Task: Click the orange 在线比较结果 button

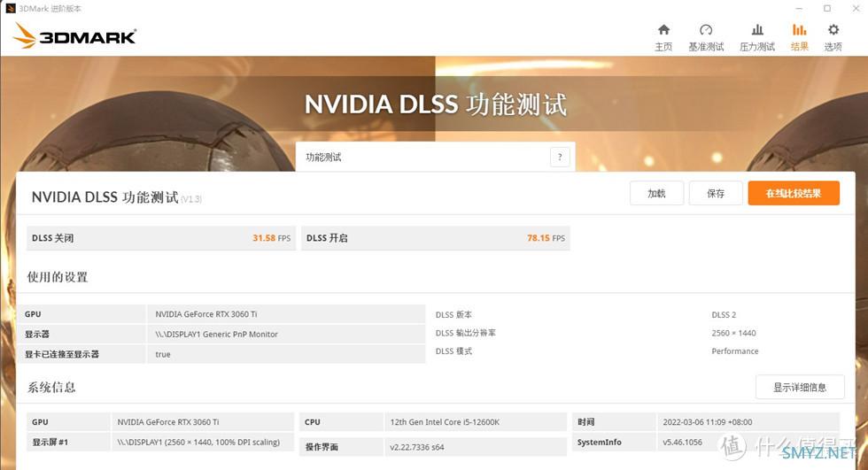Action: coord(794,194)
